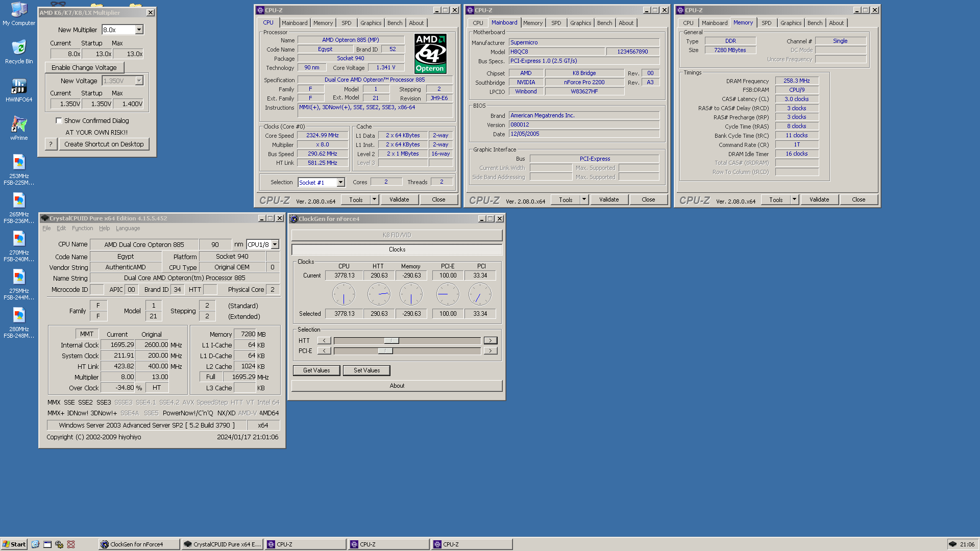The height and width of the screenshot is (551, 980).
Task: Switch to Graphics tab in CPU-Z Memory window
Action: [x=791, y=23]
